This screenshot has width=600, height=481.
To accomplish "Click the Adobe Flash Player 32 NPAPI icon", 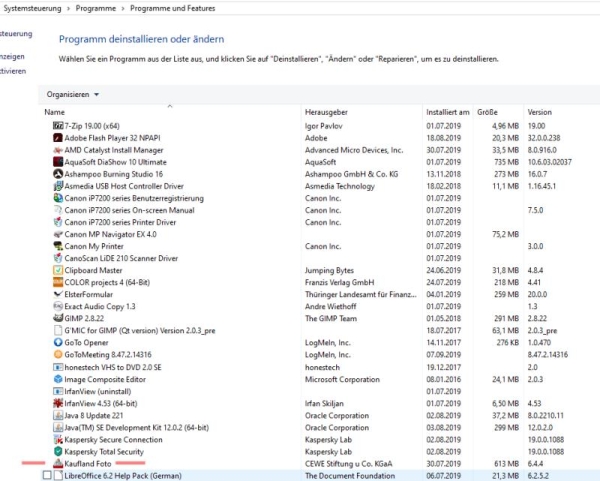I will (57, 139).
